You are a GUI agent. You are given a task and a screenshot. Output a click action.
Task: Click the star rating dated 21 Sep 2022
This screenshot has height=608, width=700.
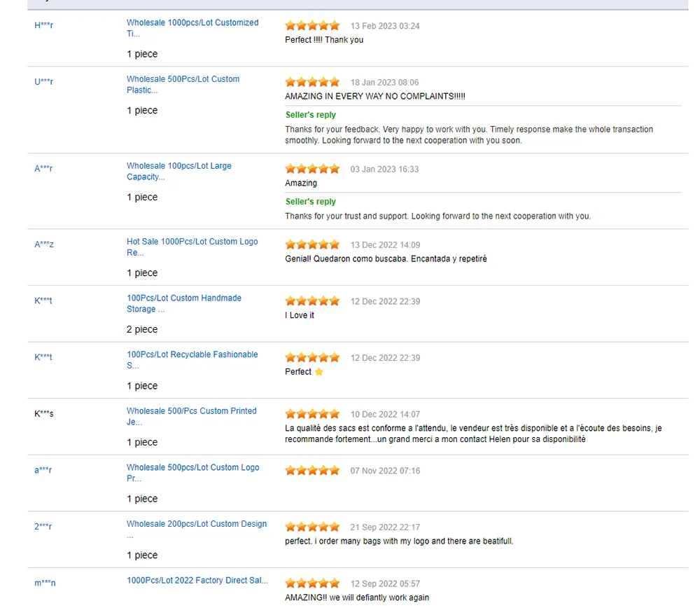(312, 527)
